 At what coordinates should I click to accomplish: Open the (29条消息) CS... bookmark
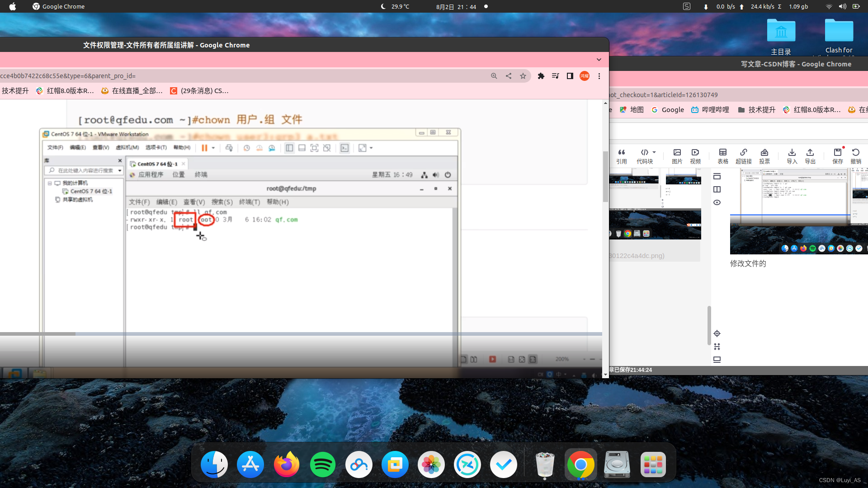click(x=199, y=91)
